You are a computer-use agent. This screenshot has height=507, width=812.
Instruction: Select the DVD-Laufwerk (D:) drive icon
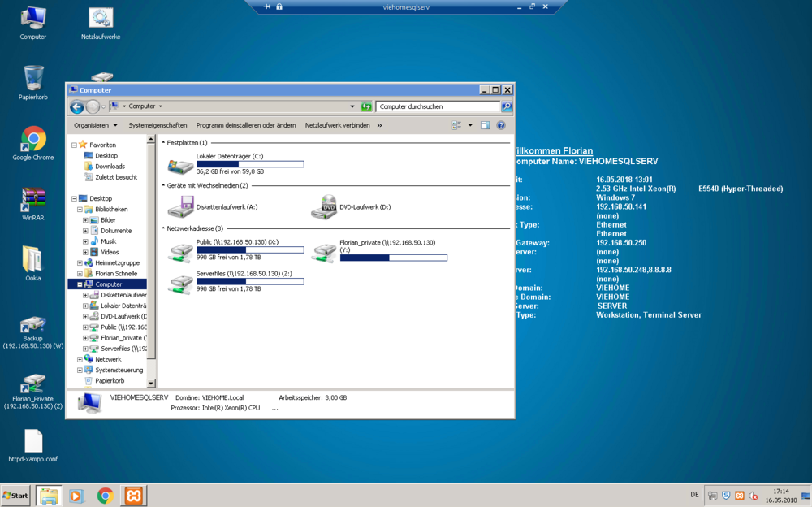tap(323, 207)
